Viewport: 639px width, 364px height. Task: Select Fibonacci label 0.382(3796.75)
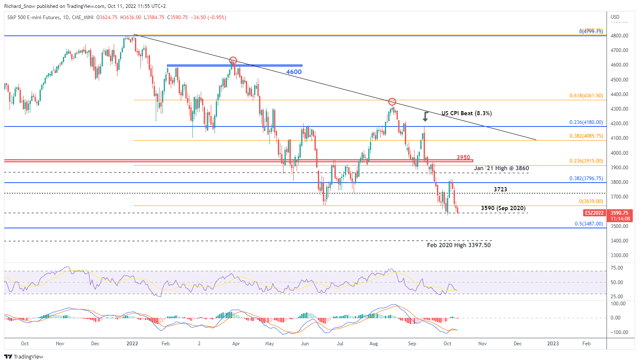click(586, 178)
